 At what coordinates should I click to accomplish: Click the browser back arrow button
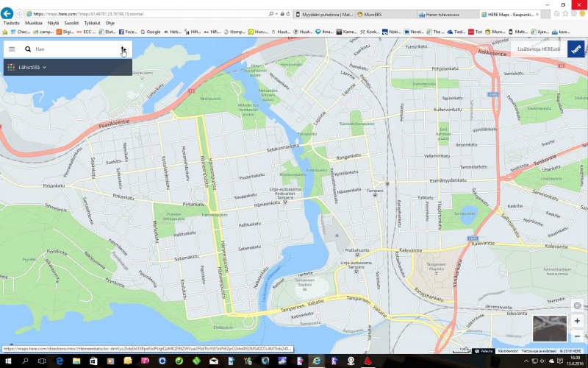click(8, 14)
